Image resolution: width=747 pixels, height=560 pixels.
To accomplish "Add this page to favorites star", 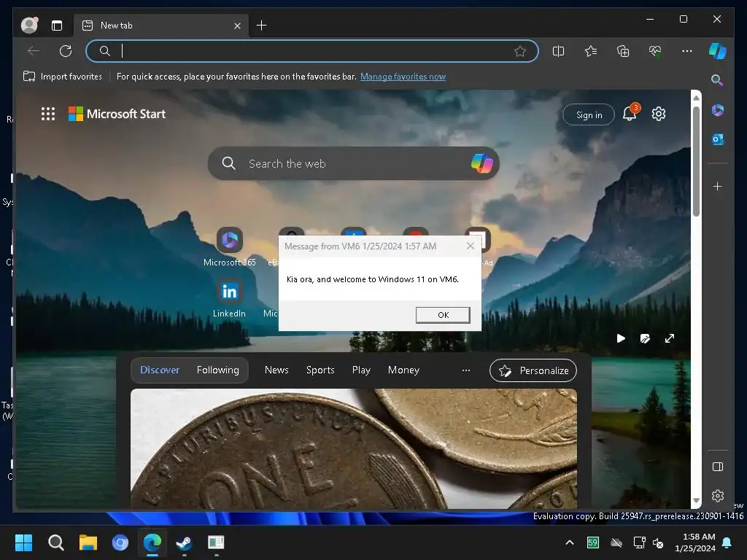I will tap(520, 51).
